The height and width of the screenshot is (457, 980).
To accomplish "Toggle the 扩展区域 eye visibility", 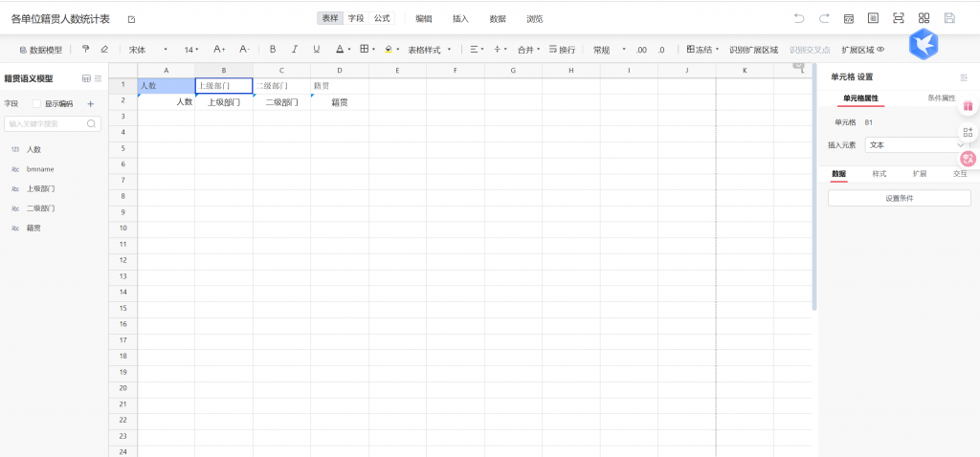I will (880, 49).
